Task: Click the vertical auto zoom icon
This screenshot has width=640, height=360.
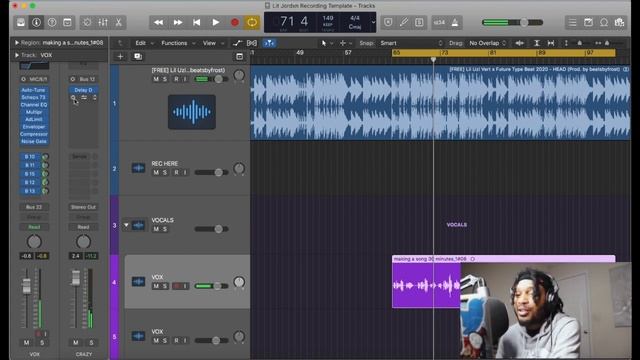Action: (x=537, y=43)
